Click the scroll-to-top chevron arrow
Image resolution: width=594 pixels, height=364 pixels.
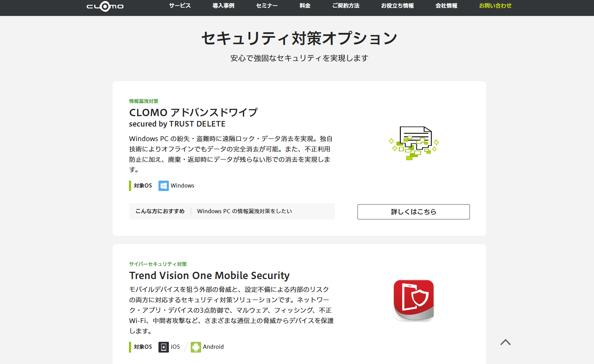(x=506, y=342)
